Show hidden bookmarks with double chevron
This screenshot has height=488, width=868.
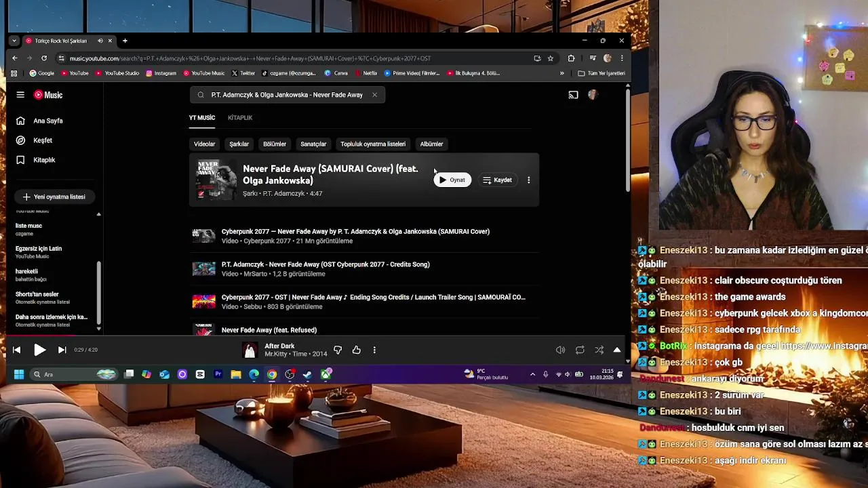point(561,73)
